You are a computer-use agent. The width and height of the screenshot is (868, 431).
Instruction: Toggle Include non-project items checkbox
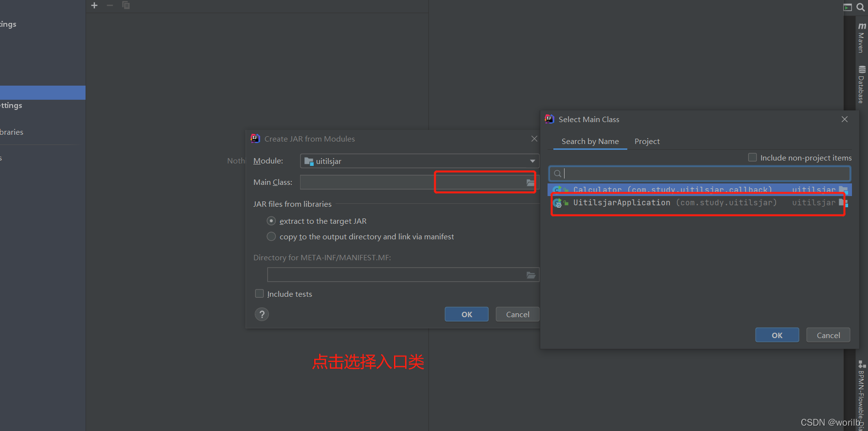(752, 157)
